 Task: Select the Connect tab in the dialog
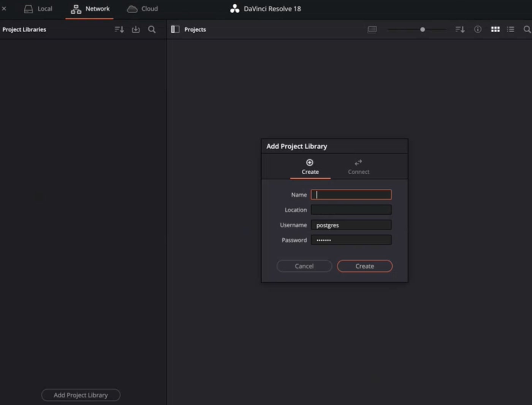(358, 167)
